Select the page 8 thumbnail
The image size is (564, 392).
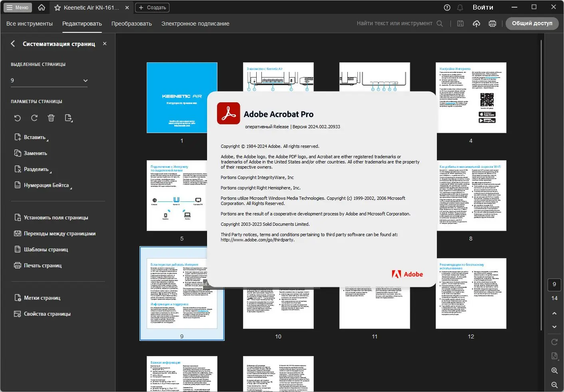click(x=471, y=195)
